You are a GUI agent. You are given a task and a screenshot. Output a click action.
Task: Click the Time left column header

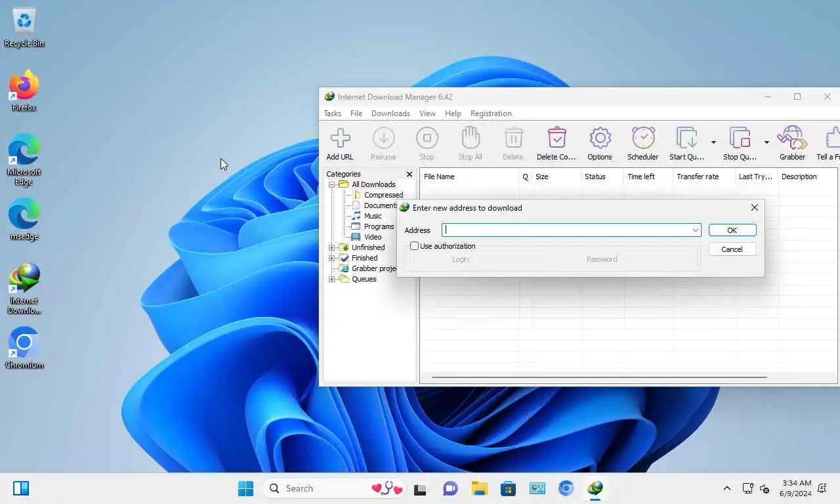[x=648, y=177]
